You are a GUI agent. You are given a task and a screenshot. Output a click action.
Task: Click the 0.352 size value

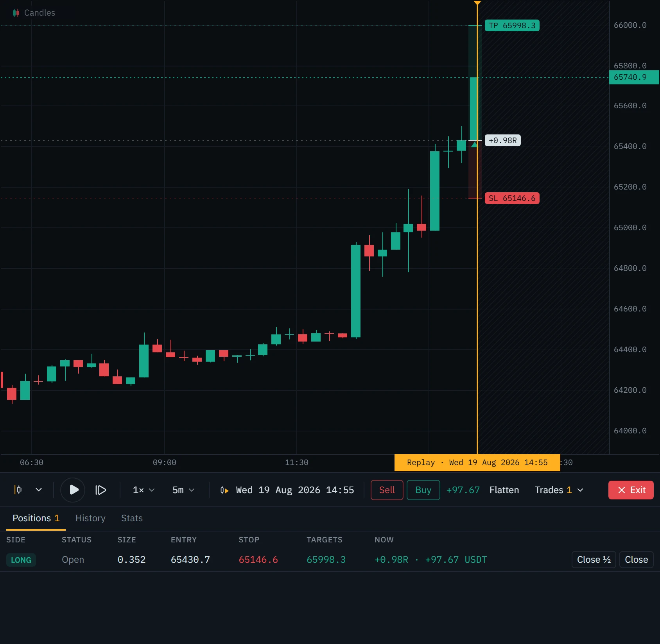[131, 560]
